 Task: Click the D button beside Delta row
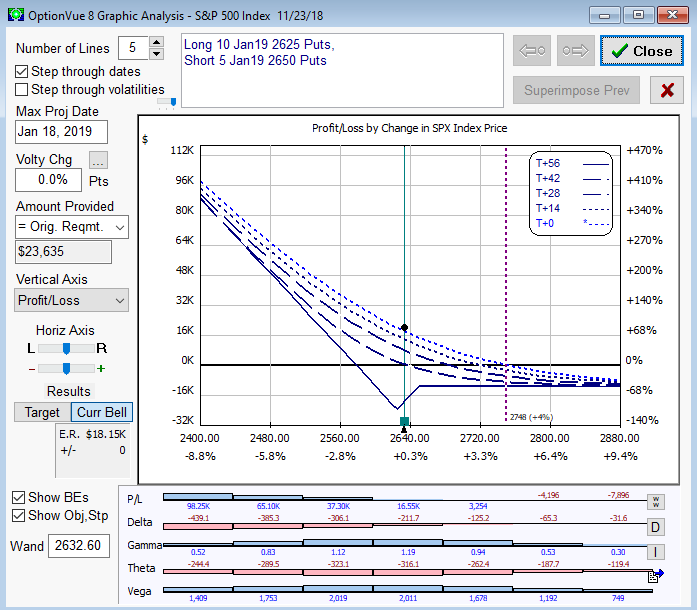click(656, 527)
